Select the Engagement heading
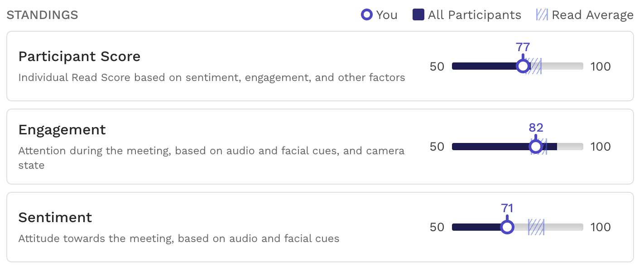 coord(62,130)
